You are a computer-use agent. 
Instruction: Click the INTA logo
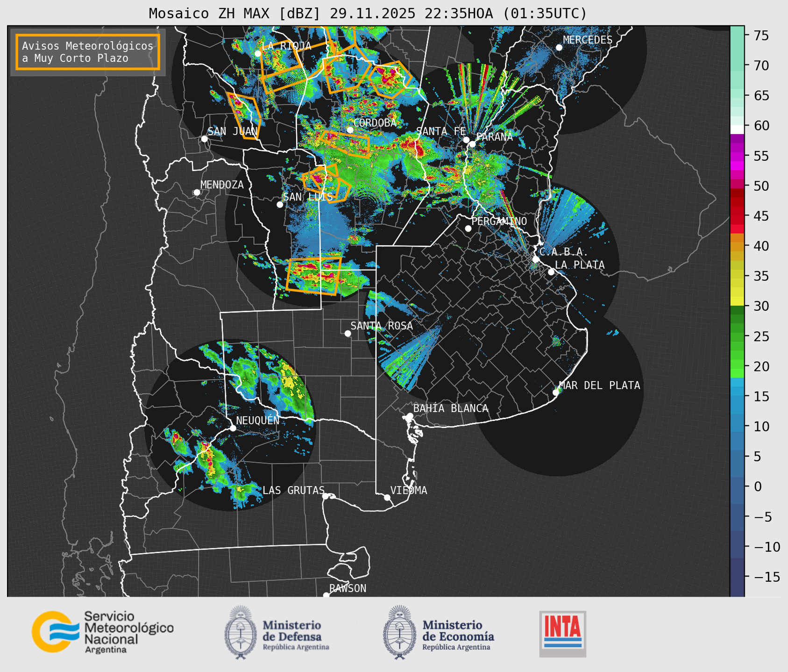click(563, 634)
